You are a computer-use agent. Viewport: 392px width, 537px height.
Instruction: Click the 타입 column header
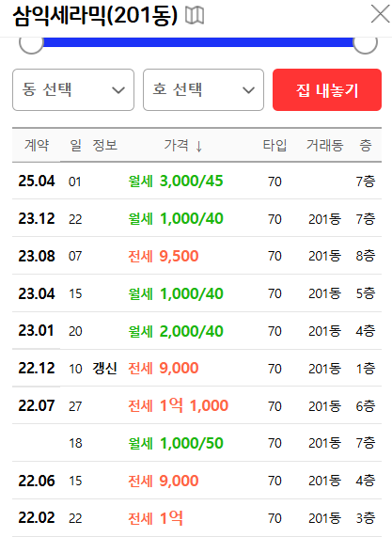(274, 145)
